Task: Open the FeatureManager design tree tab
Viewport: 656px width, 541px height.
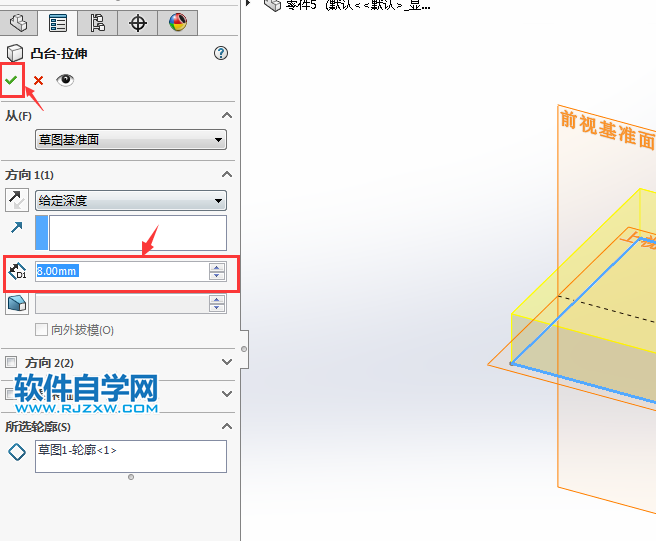Action: click(18, 23)
